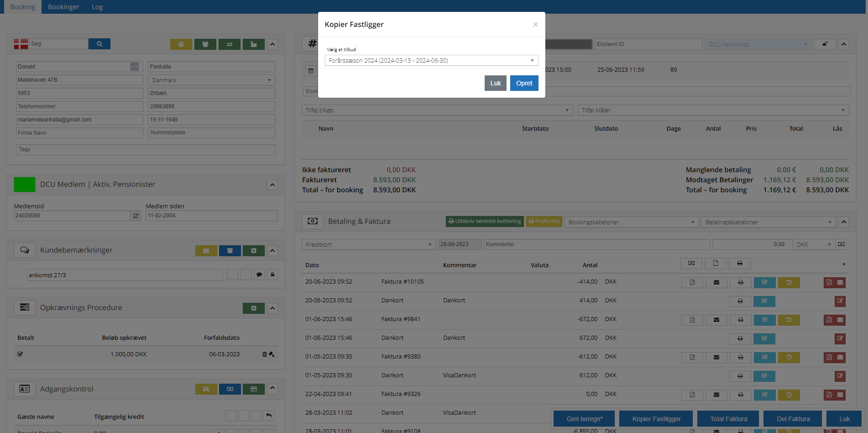Image resolution: width=868 pixels, height=433 pixels.
Task: Toggle the Betalt checkbox for the 1.000,00 DKK charge
Action: click(20, 354)
